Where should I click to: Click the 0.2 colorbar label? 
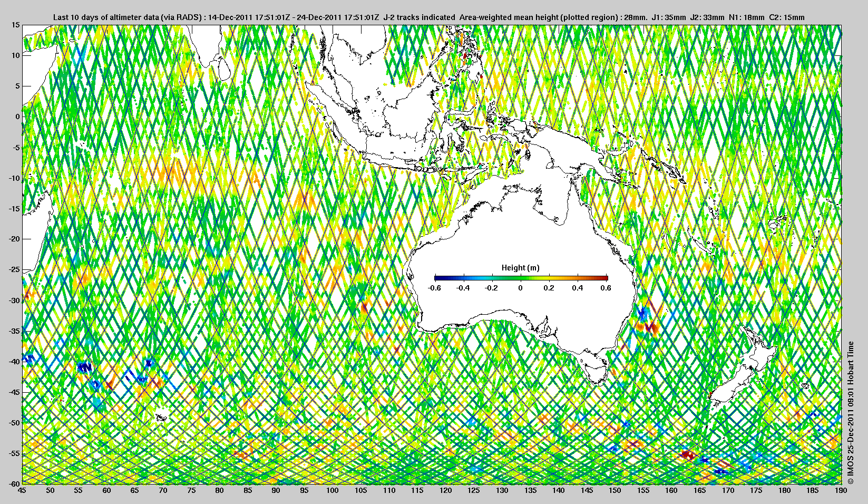(x=549, y=288)
